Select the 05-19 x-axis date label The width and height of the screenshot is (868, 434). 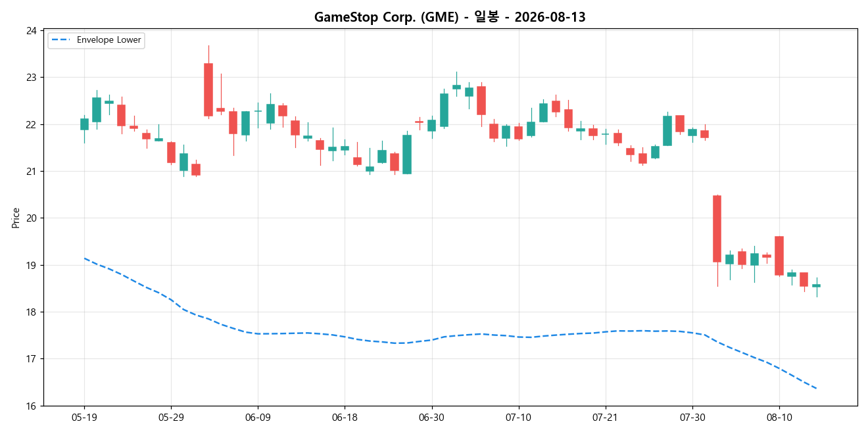(84, 418)
